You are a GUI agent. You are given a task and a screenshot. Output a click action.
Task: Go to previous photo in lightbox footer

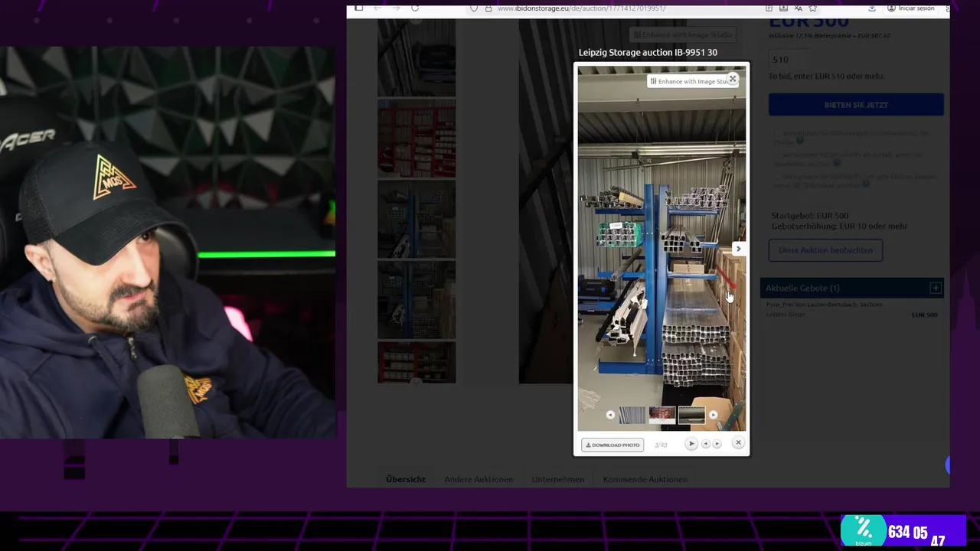click(706, 443)
